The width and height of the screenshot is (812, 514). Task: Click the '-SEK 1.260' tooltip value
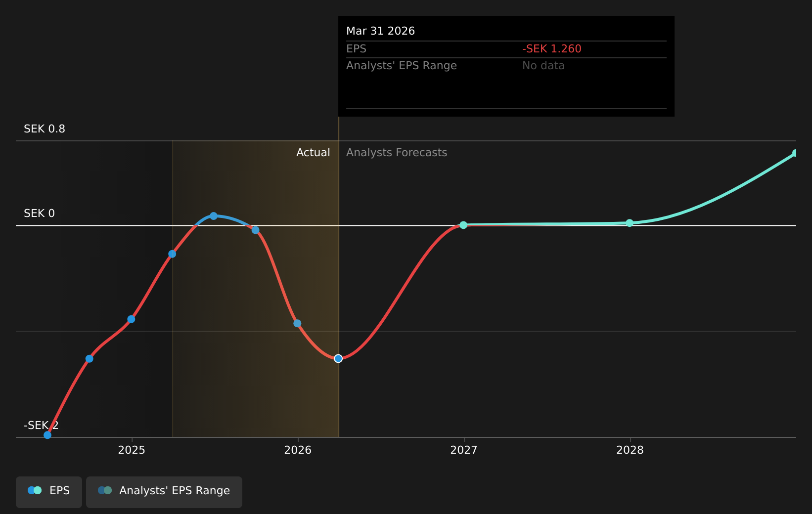click(x=552, y=49)
